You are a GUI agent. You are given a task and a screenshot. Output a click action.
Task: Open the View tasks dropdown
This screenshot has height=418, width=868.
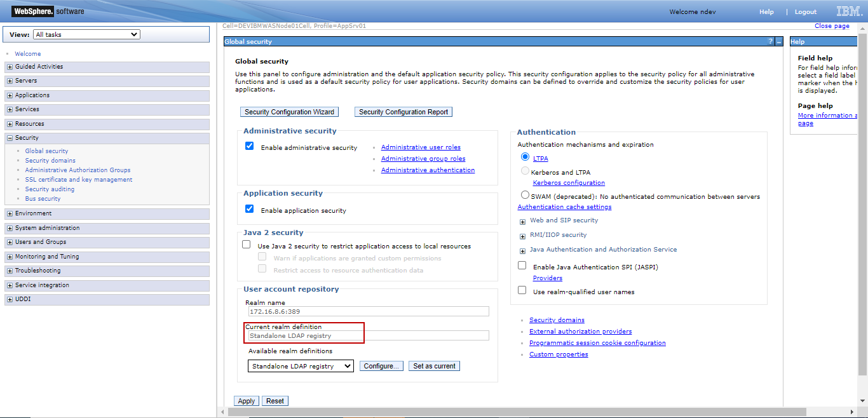86,34
